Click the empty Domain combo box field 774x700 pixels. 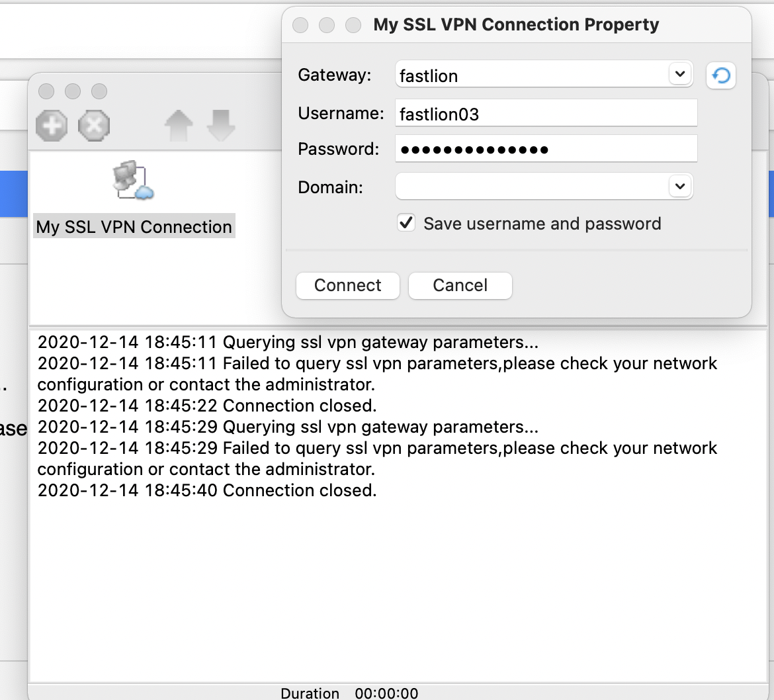pyautogui.click(x=529, y=187)
